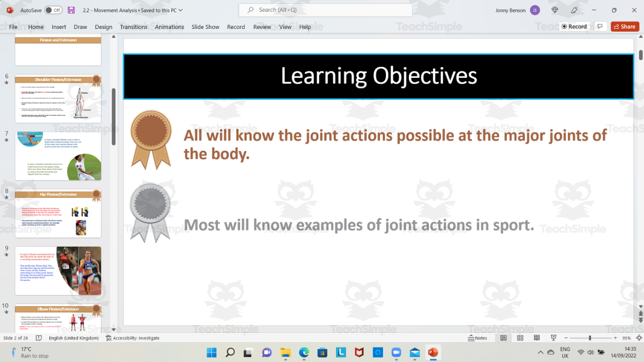Open McAfee icon on taskbar
Image resolution: width=644 pixels, height=362 pixels.
[359, 352]
